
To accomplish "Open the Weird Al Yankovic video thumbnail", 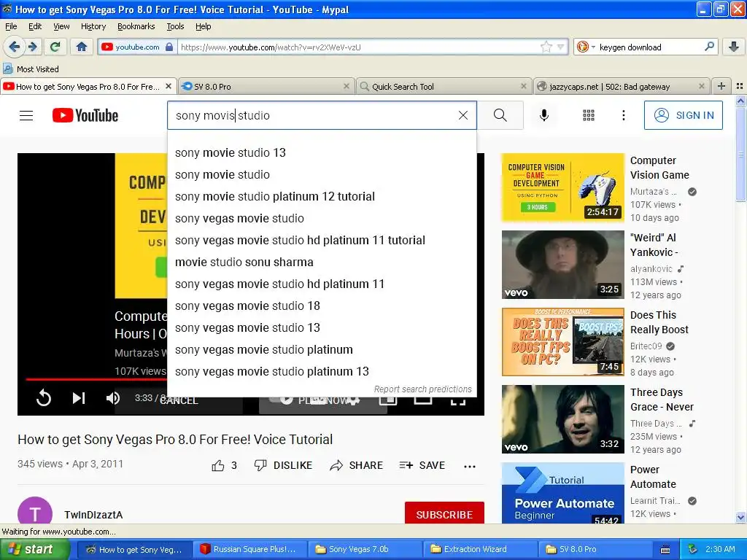I will point(562,265).
